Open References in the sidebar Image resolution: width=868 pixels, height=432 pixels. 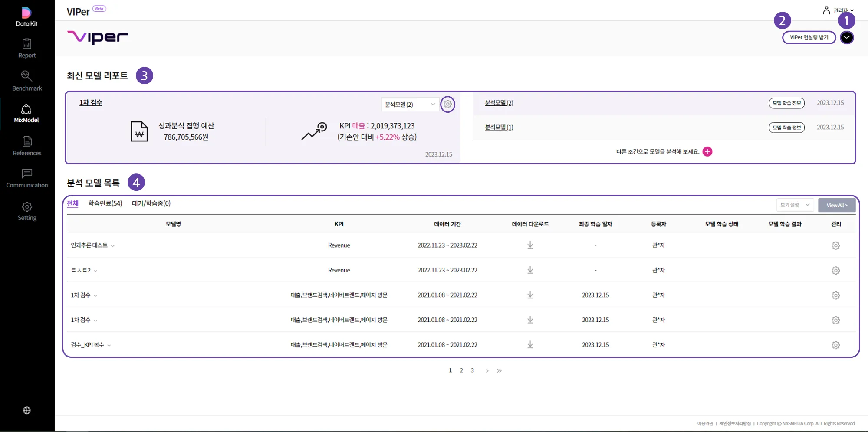click(27, 146)
